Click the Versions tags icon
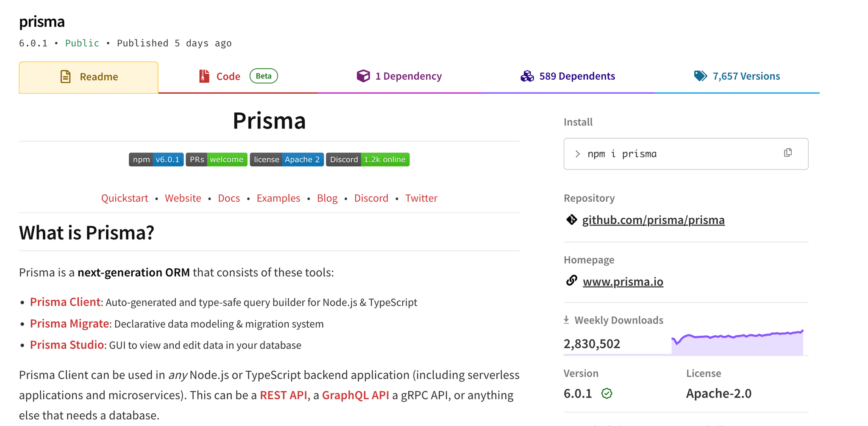 click(701, 76)
